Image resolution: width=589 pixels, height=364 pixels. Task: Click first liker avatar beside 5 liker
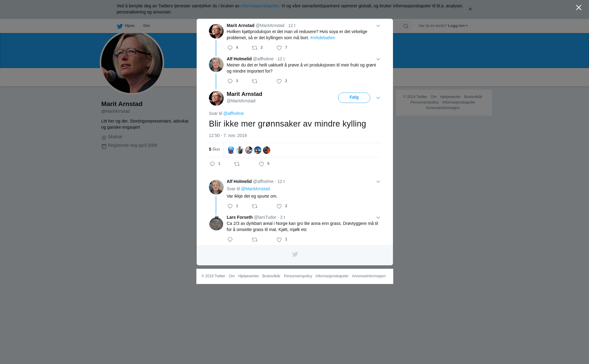click(x=231, y=150)
